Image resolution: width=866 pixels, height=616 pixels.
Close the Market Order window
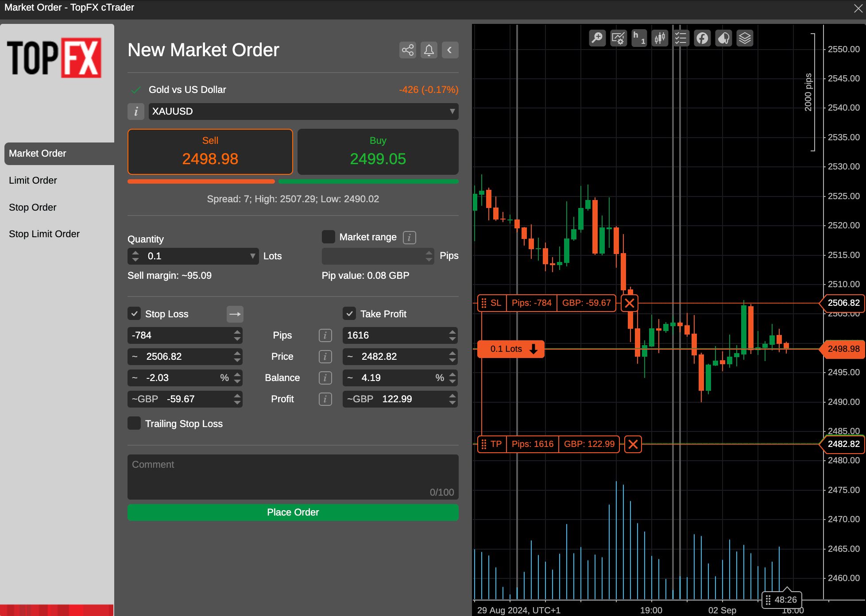(x=858, y=8)
